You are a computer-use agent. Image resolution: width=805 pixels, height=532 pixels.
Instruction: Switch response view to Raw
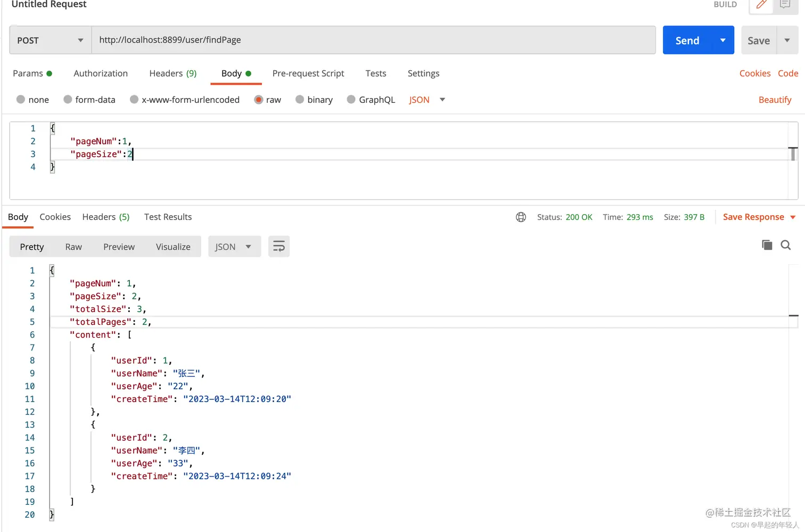(x=73, y=247)
